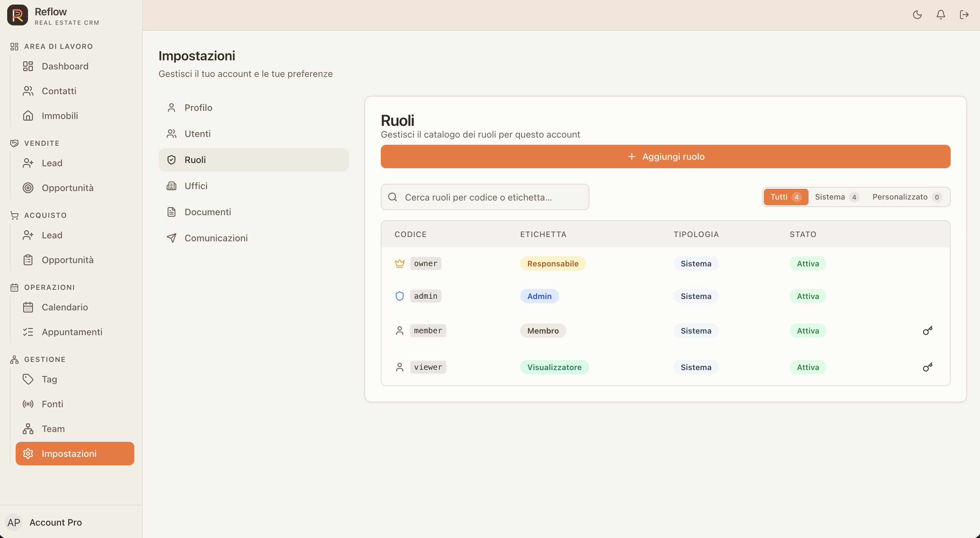
Task: Click the key icon in viewer row
Action: click(928, 367)
